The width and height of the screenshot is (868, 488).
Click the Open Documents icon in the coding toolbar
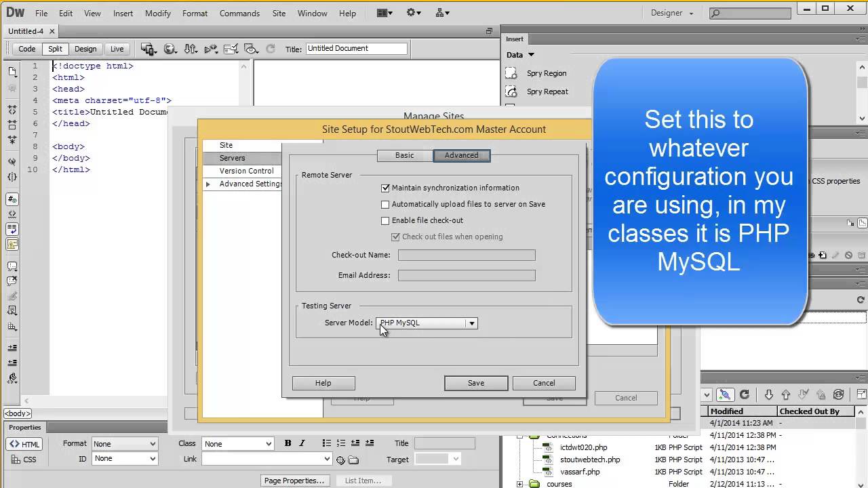pos(12,71)
